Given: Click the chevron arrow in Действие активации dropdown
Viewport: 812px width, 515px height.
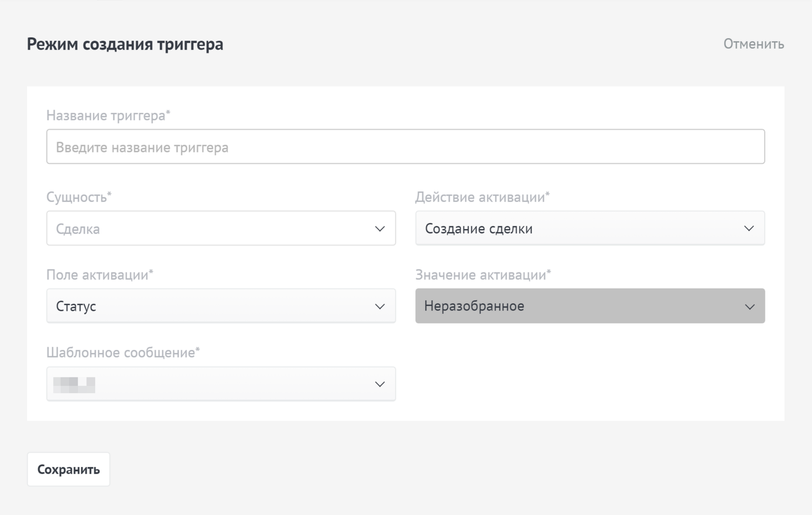Looking at the screenshot, I should [749, 229].
